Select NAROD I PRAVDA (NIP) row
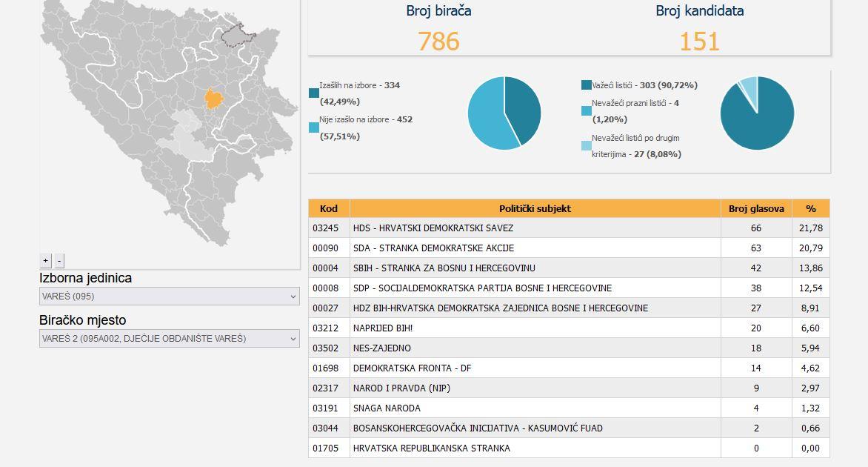This screenshot has height=467, width=868. click(569, 388)
